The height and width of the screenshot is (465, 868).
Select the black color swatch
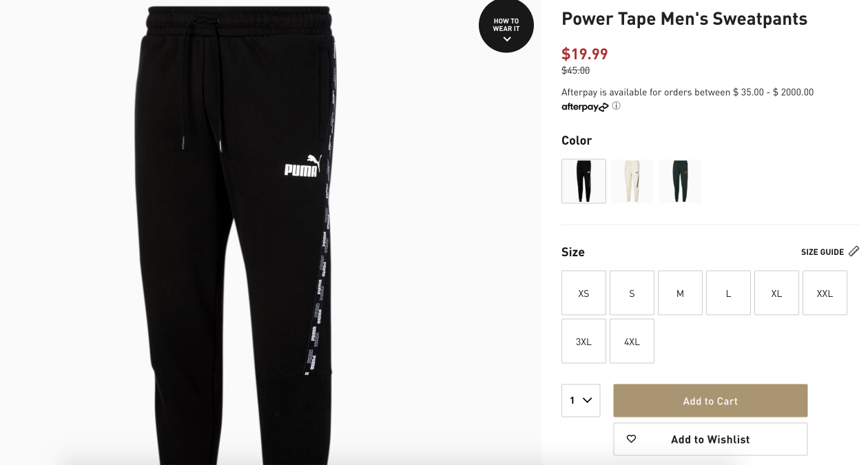pos(583,181)
